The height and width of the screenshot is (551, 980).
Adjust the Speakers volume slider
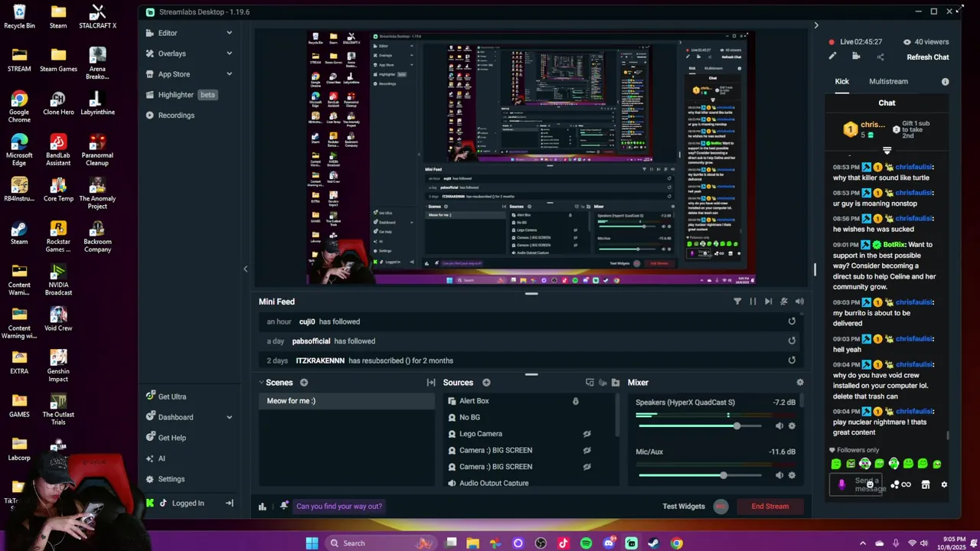(698, 426)
